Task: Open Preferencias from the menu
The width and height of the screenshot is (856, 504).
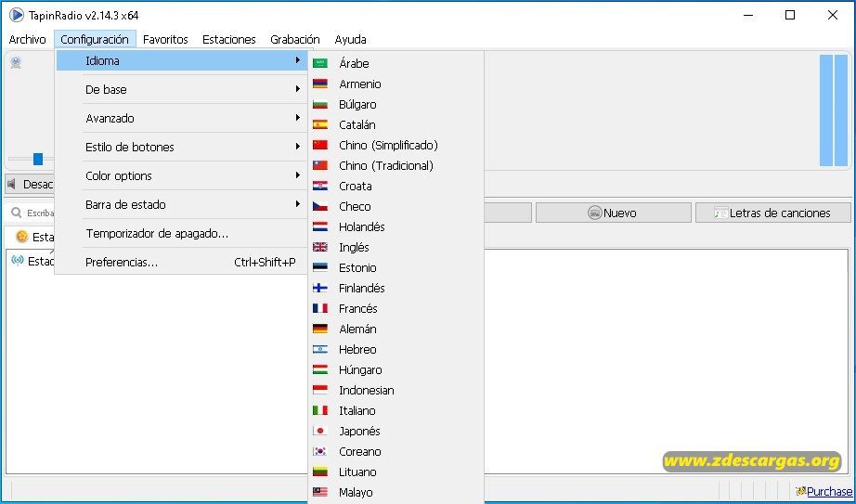Action: pos(182,262)
